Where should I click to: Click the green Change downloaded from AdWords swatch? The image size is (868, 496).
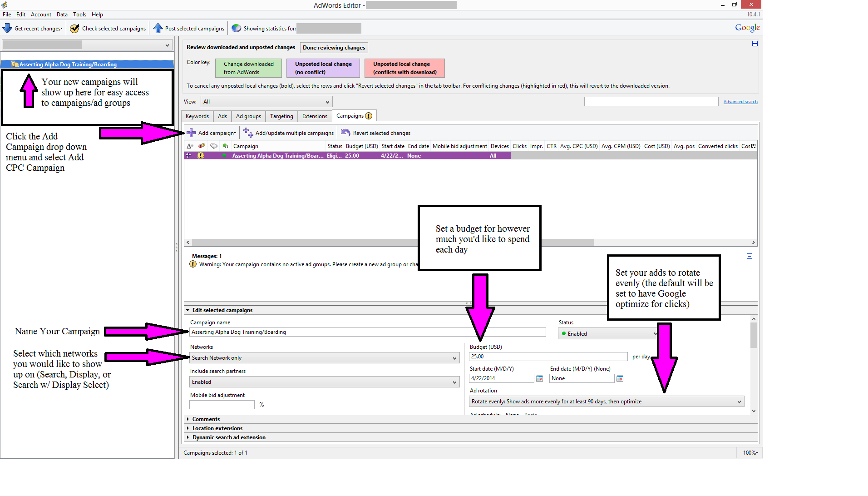(x=248, y=68)
